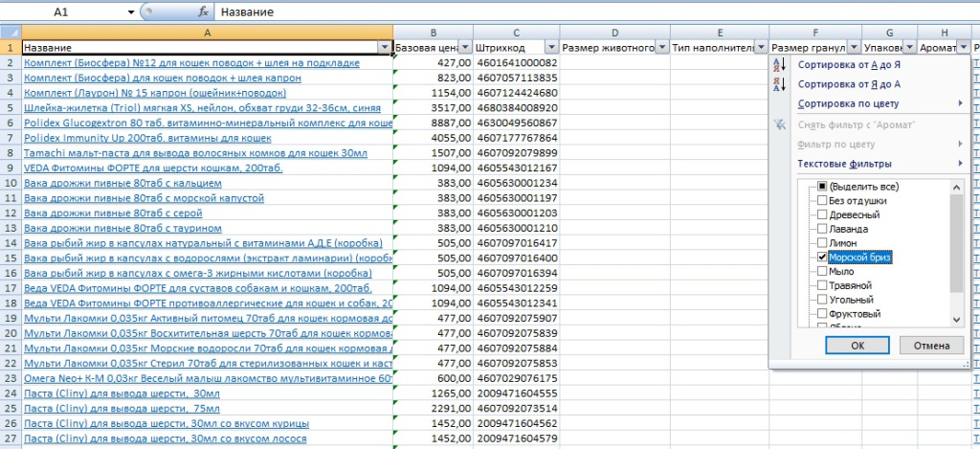Open the filter dropdown for "Тип наполнителя"
Image resolution: width=980 pixels, height=449 pixels.
coord(761,48)
